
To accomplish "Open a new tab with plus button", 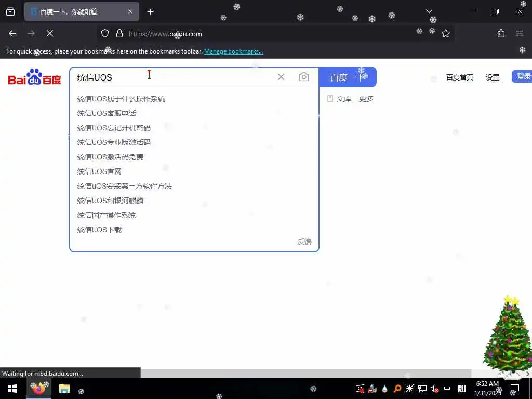I will [x=150, y=12].
